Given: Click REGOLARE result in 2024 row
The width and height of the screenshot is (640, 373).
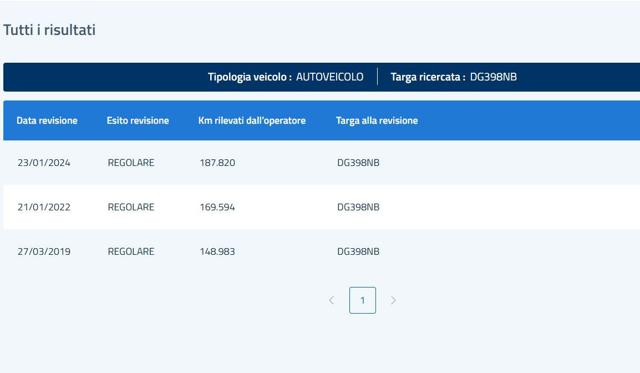Looking at the screenshot, I should coord(131,163).
